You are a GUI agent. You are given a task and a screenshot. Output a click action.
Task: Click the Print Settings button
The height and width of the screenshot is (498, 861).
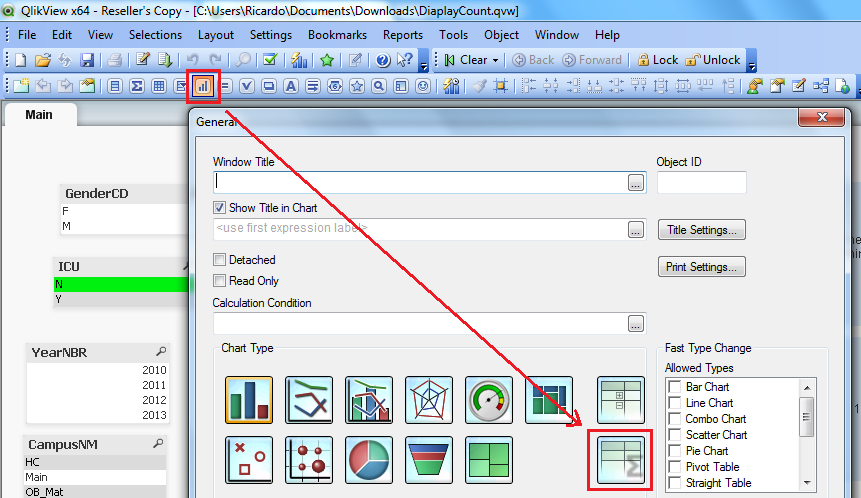[x=702, y=267]
